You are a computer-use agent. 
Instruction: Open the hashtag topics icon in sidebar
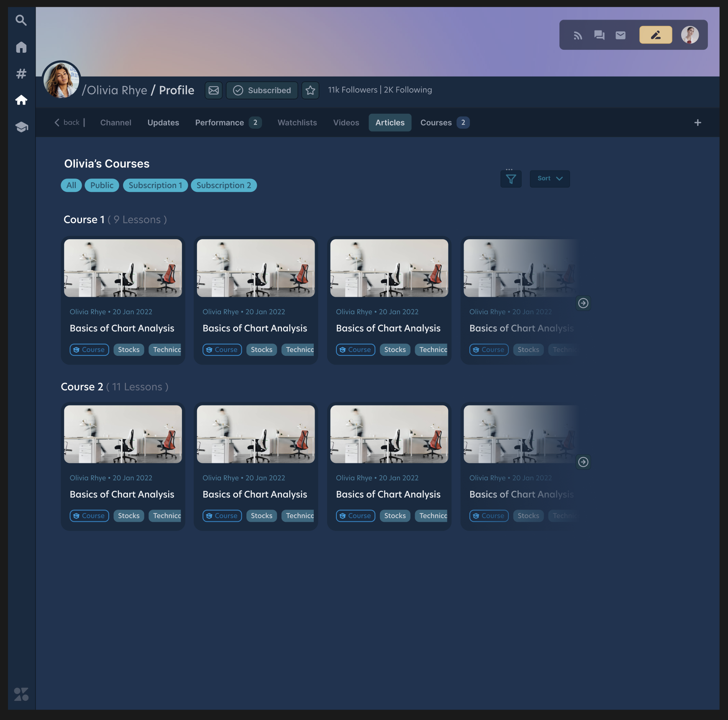tap(21, 74)
